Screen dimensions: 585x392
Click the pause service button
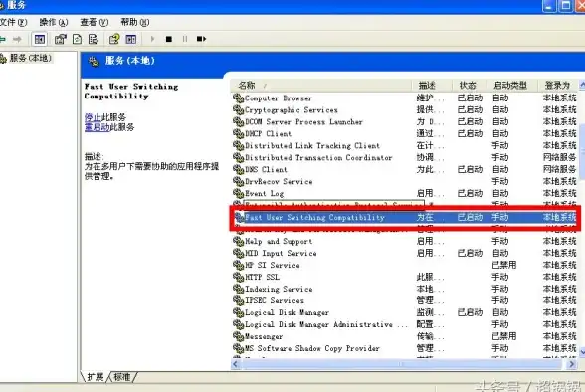click(185, 39)
